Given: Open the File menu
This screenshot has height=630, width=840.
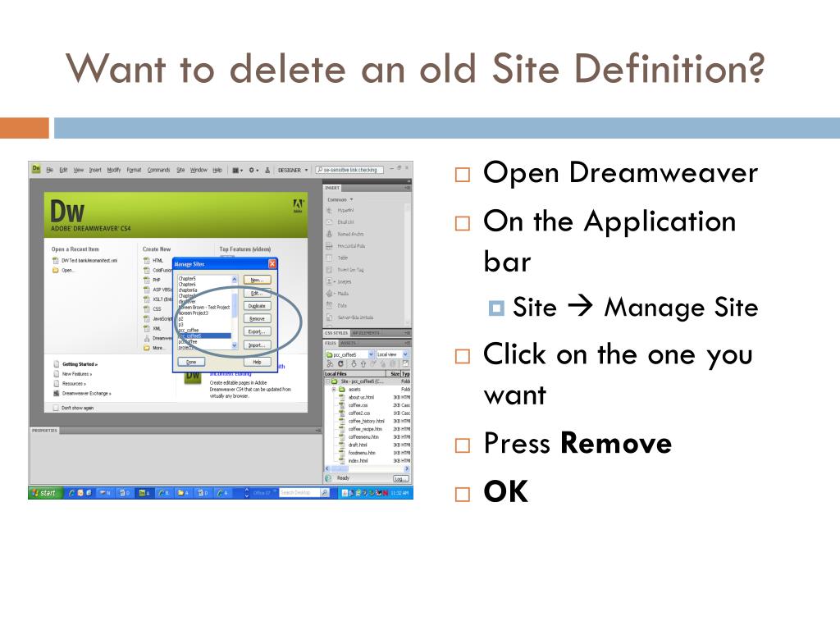Looking at the screenshot, I should [49, 170].
